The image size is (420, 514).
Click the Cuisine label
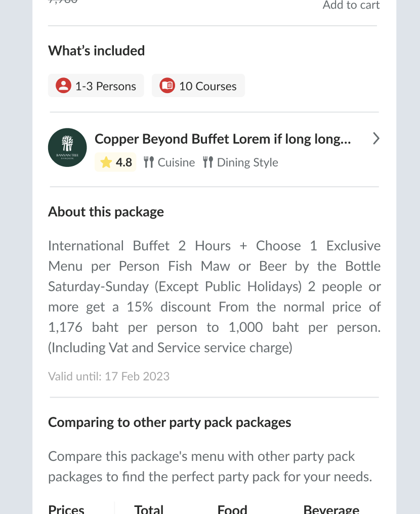[x=176, y=162]
